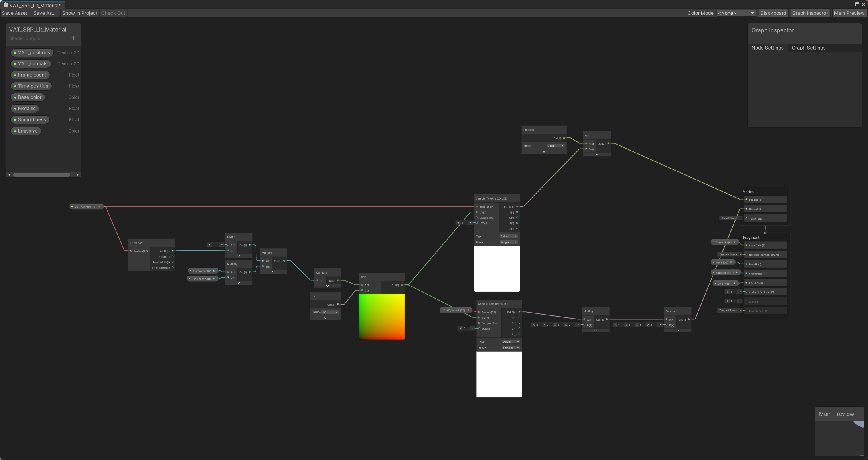Click the Main Preview panel header
The width and height of the screenshot is (868, 460).
click(x=839, y=414)
